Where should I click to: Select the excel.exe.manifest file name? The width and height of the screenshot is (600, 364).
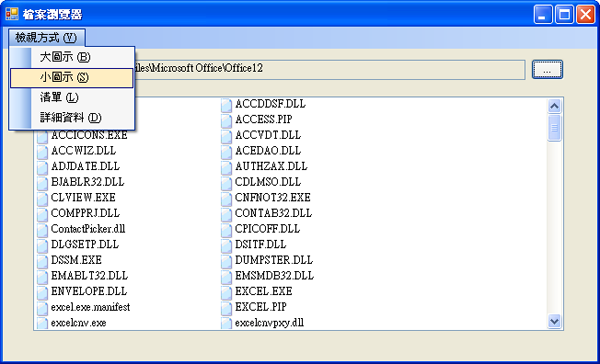(90, 307)
